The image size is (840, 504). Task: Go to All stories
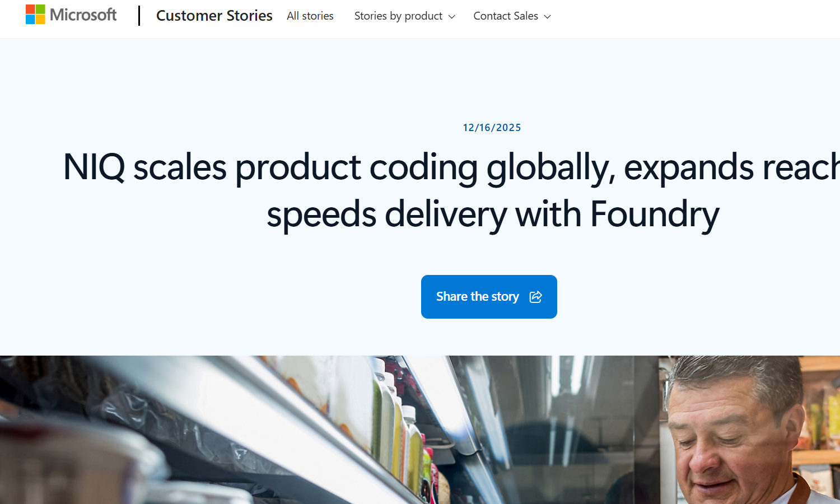coord(310,16)
